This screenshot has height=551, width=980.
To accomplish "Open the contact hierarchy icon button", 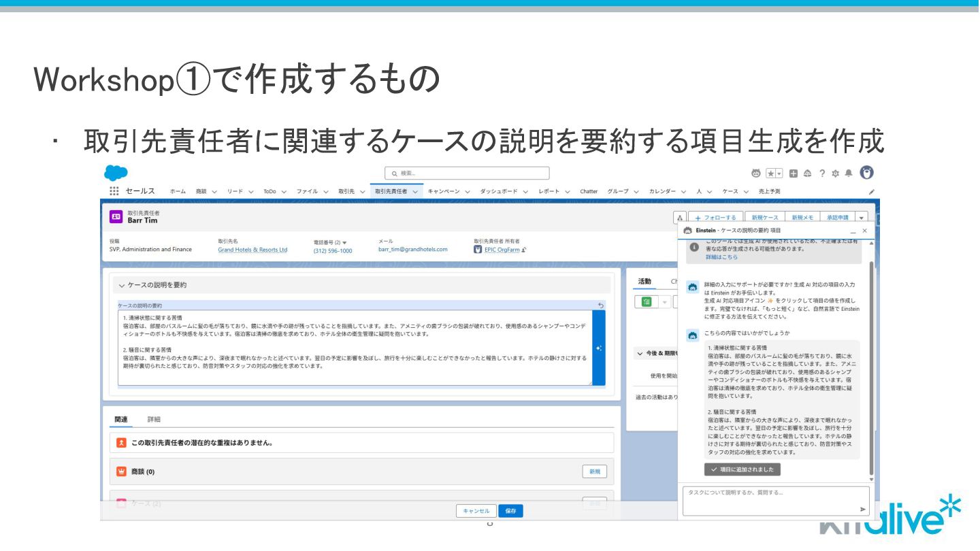I will 680,218.
